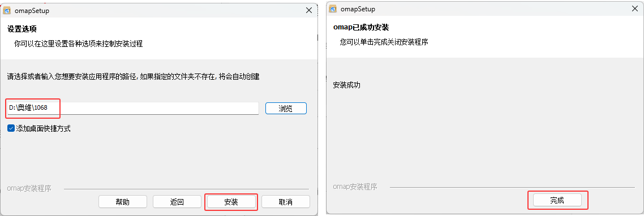The image size is (644, 216).
Task: Click the omapSetup icon in right window title bar
Action: 333,8
